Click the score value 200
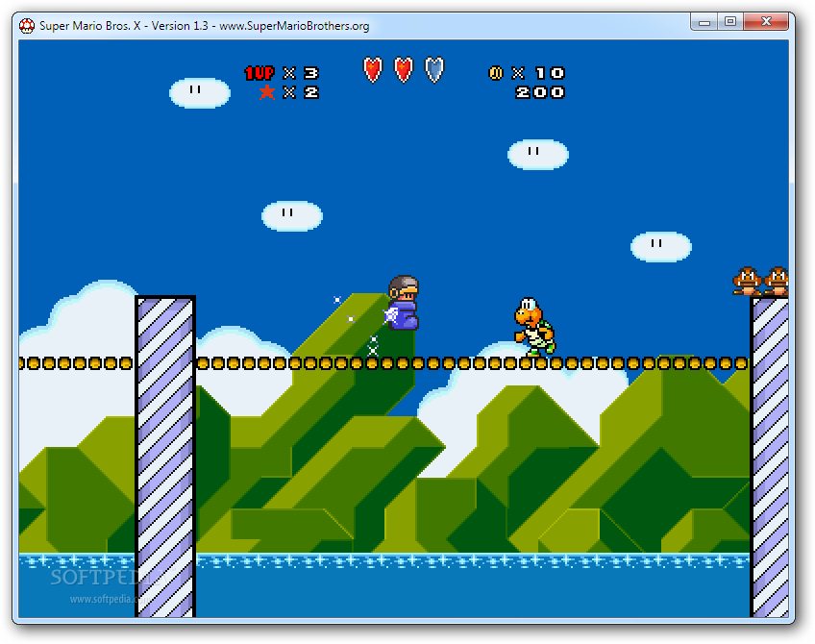815x644 pixels. pyautogui.click(x=539, y=92)
